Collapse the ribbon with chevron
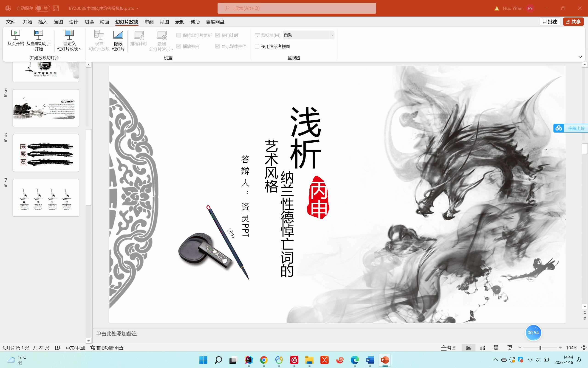 pos(580,57)
